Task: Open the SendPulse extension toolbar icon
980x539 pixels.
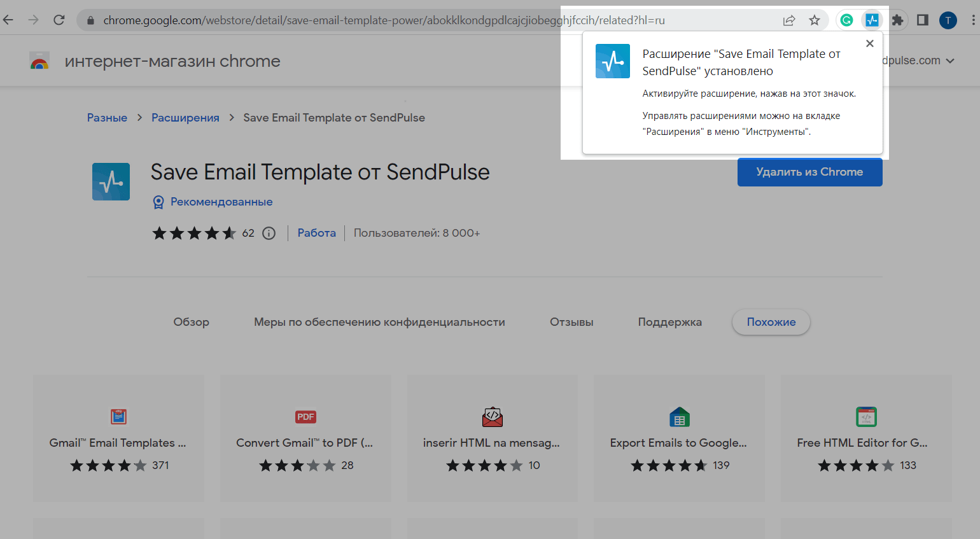Action: coord(872,20)
